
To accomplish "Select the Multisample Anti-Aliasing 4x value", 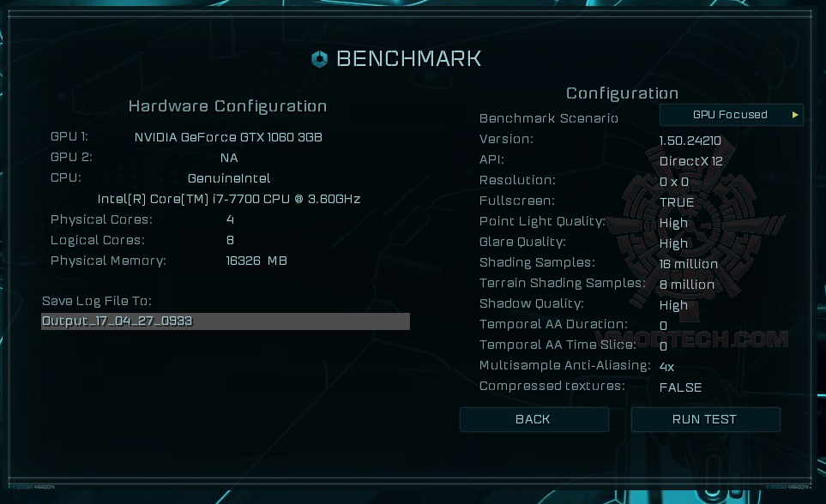I will [666, 366].
